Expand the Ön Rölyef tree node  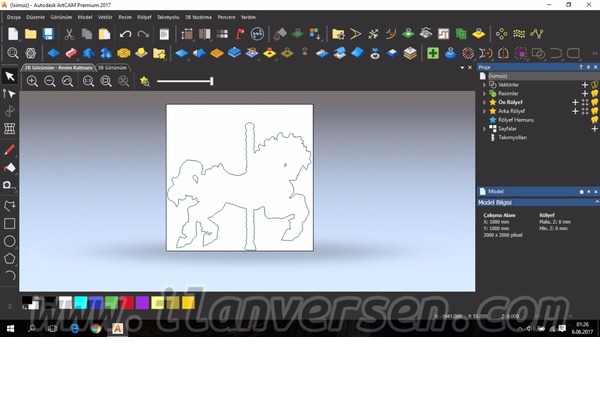click(x=484, y=102)
